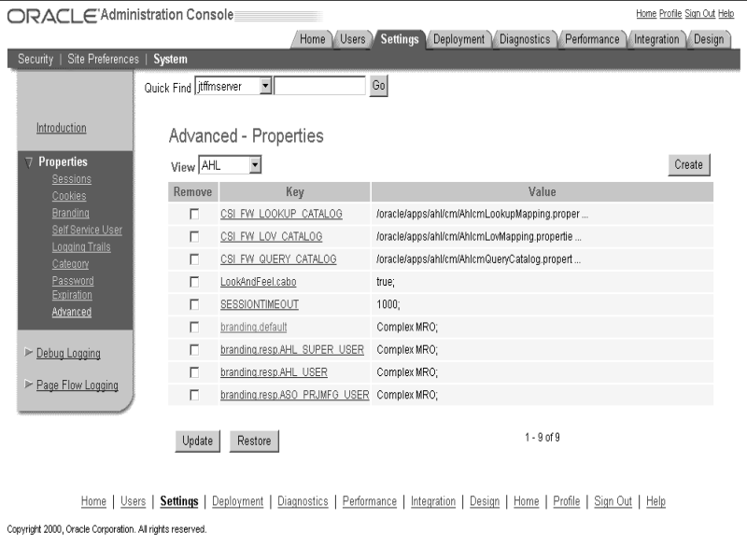
Task: Select Remove checkbox for branding.resp.AHL_SUPER_USER
Action: (194, 350)
